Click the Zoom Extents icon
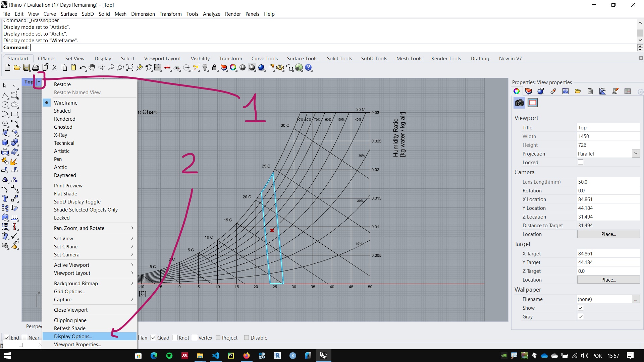Screen dimensions: 644x362 [x=130, y=68]
